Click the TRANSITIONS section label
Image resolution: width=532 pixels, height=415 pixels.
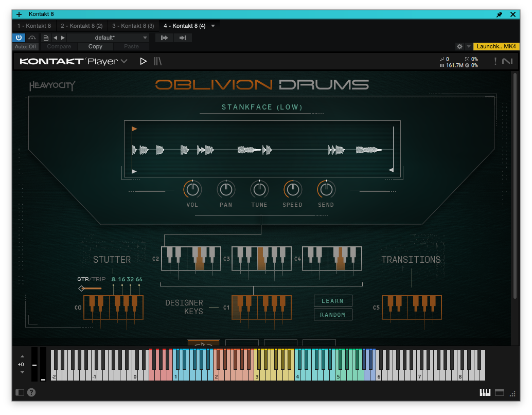tap(411, 260)
